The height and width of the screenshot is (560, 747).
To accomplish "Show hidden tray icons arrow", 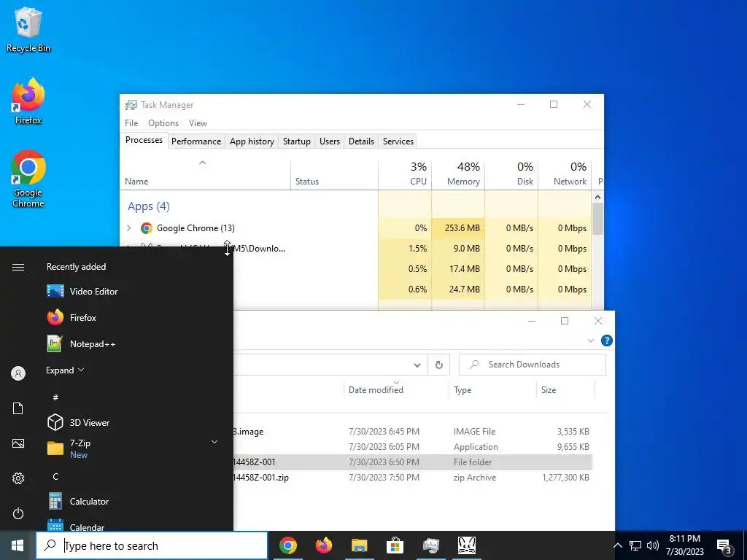I will point(617,545).
